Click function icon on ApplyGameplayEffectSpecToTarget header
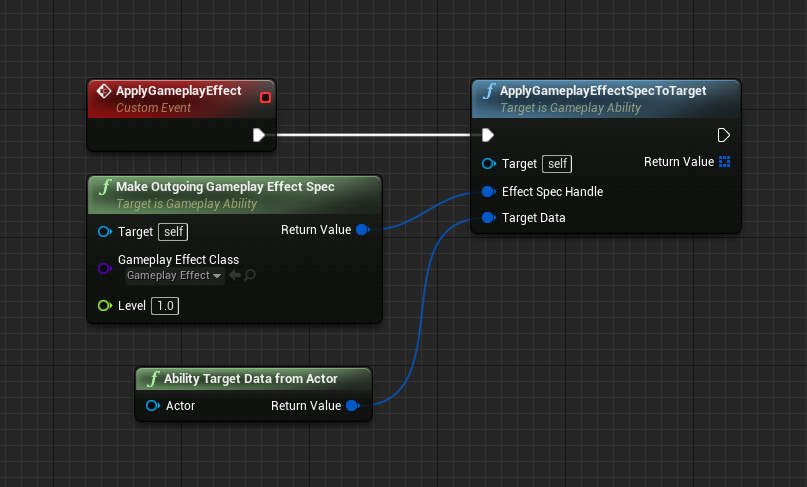Viewport: 807px width, 487px height. point(488,91)
